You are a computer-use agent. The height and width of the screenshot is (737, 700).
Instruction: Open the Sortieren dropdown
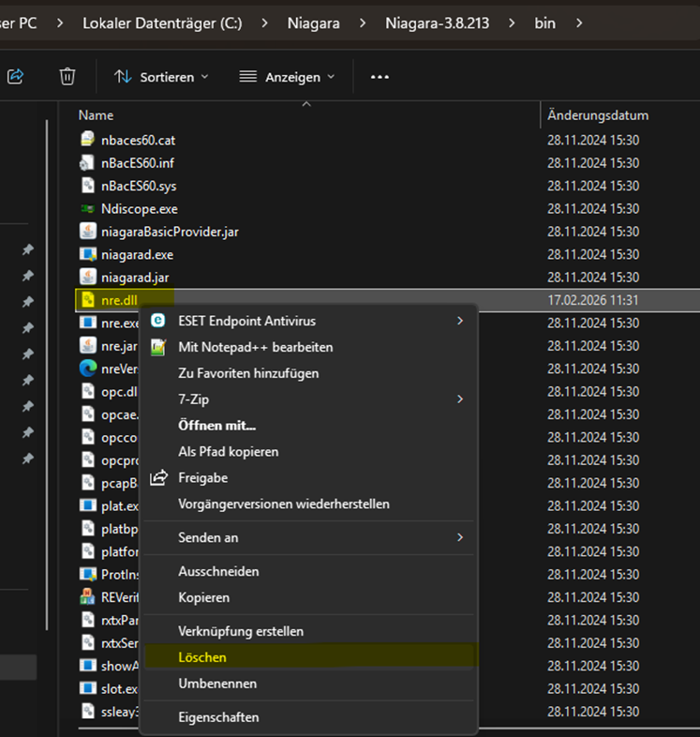[x=161, y=77]
